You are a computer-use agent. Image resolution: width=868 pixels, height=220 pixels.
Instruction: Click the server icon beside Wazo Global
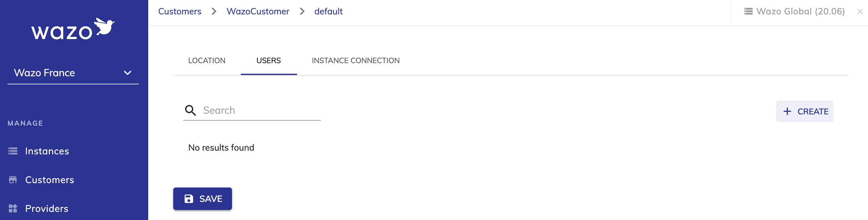click(x=748, y=12)
